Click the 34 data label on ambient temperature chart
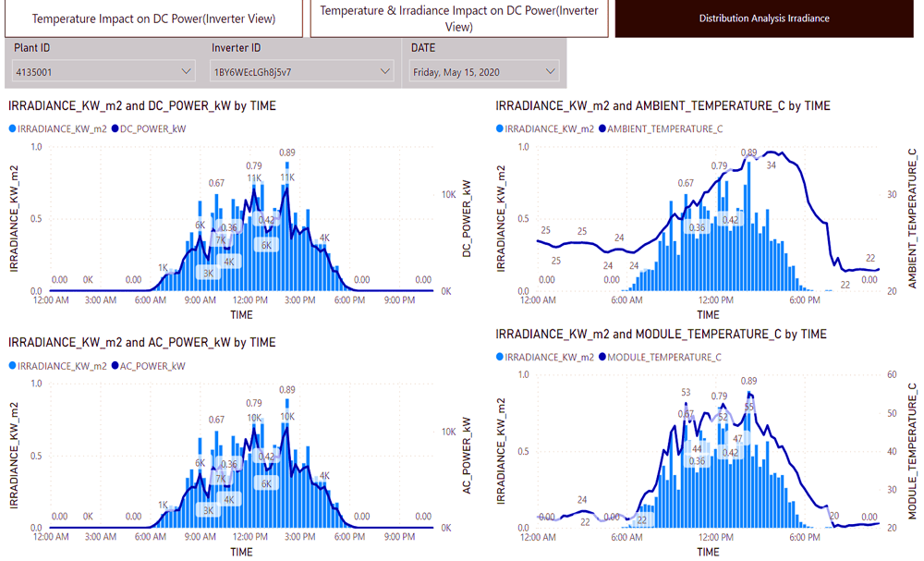The width and height of the screenshot is (924, 561). click(x=772, y=166)
